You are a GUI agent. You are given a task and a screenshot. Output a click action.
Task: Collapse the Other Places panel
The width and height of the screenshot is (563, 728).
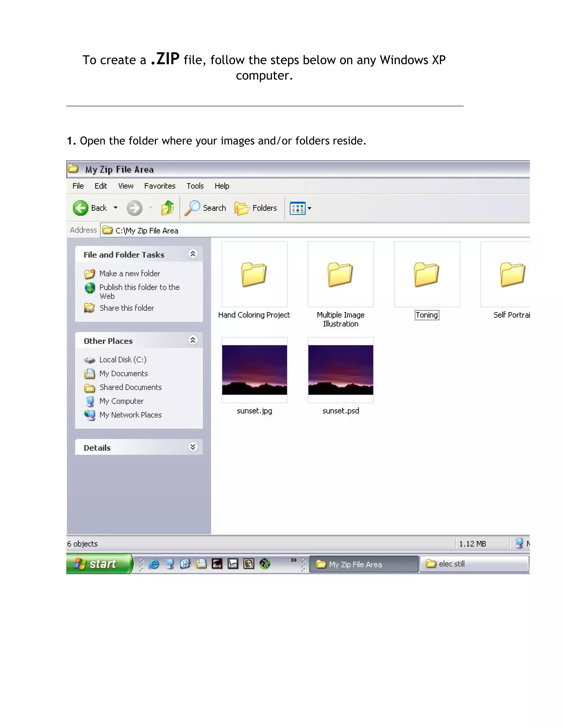tap(193, 340)
